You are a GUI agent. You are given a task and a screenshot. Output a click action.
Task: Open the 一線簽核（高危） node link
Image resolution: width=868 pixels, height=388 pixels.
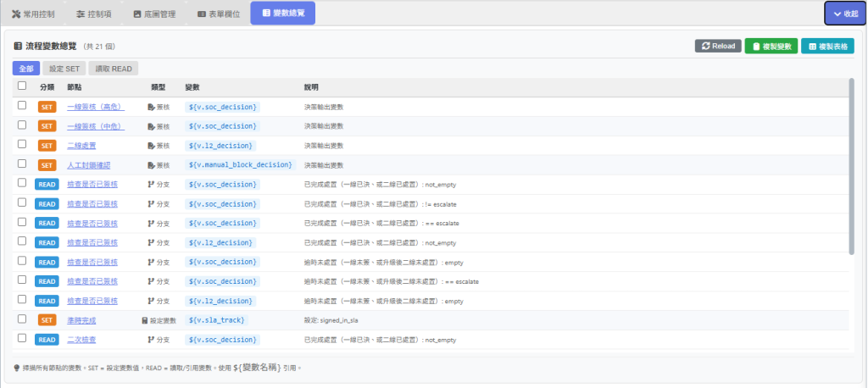[96, 107]
